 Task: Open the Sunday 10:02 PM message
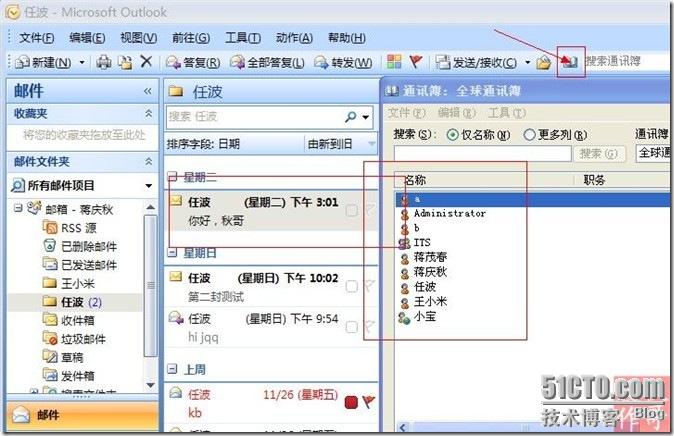[271, 287]
